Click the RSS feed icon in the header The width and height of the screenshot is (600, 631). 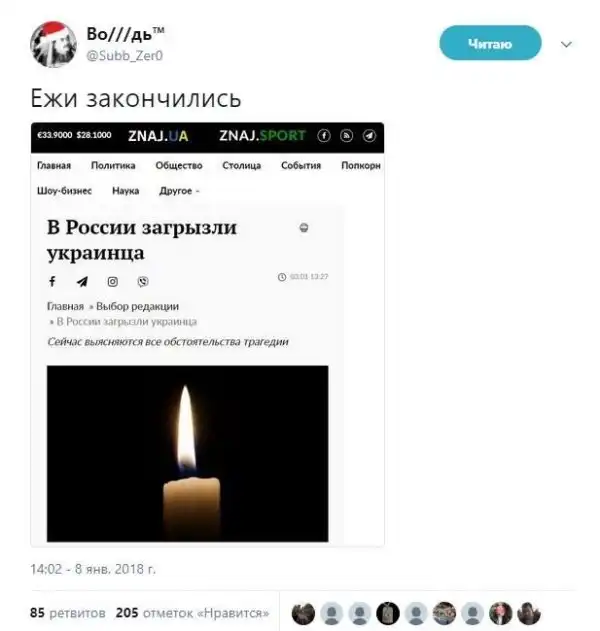pyautogui.click(x=346, y=136)
